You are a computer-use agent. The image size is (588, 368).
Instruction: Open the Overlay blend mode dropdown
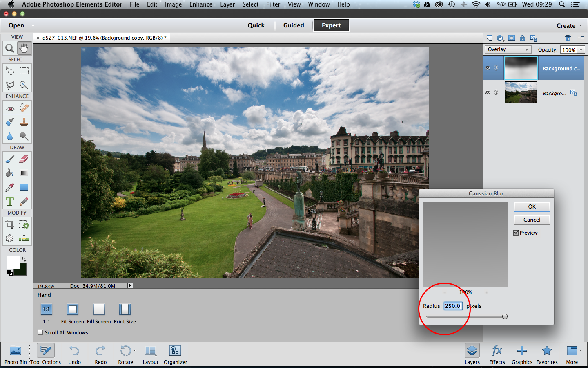point(508,49)
